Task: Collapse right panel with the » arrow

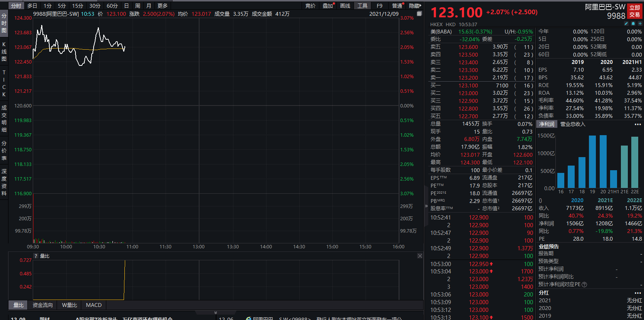Action: 426,206
